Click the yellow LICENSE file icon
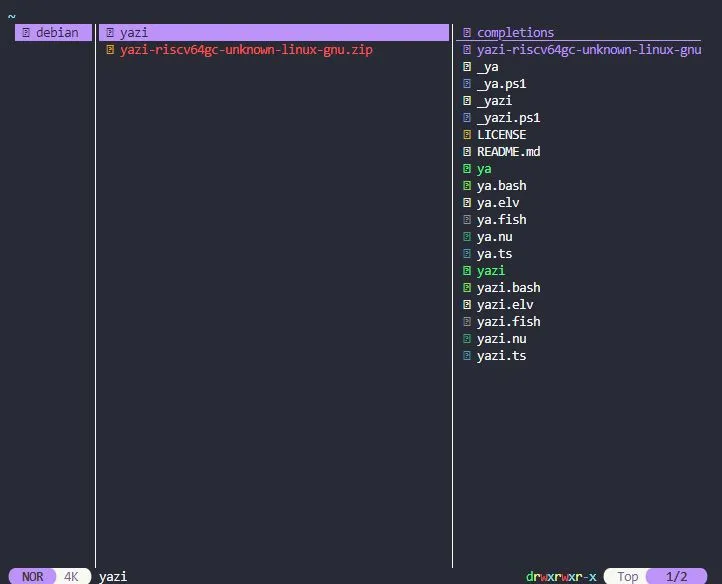 pos(466,135)
